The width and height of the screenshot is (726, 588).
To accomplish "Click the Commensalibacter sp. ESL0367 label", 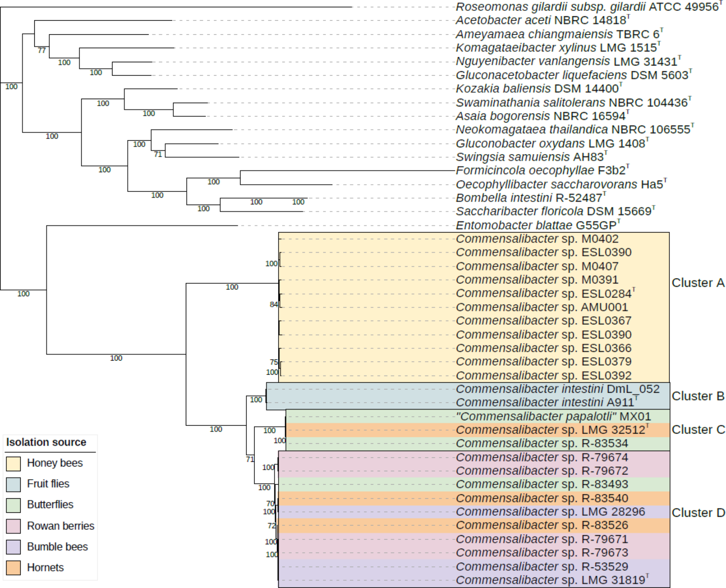I will 544,320.
